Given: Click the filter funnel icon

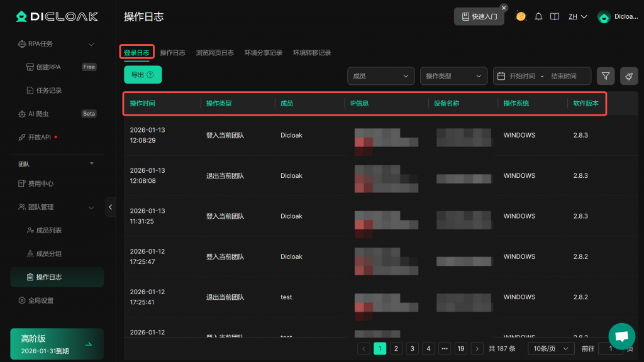Looking at the screenshot, I should (x=605, y=76).
